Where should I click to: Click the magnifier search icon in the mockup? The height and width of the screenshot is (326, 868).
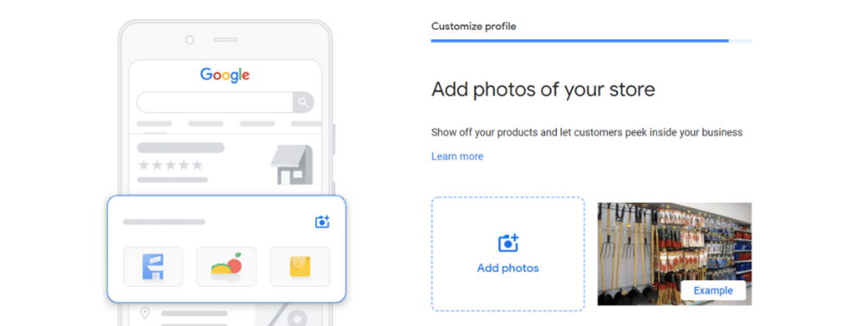(x=303, y=102)
